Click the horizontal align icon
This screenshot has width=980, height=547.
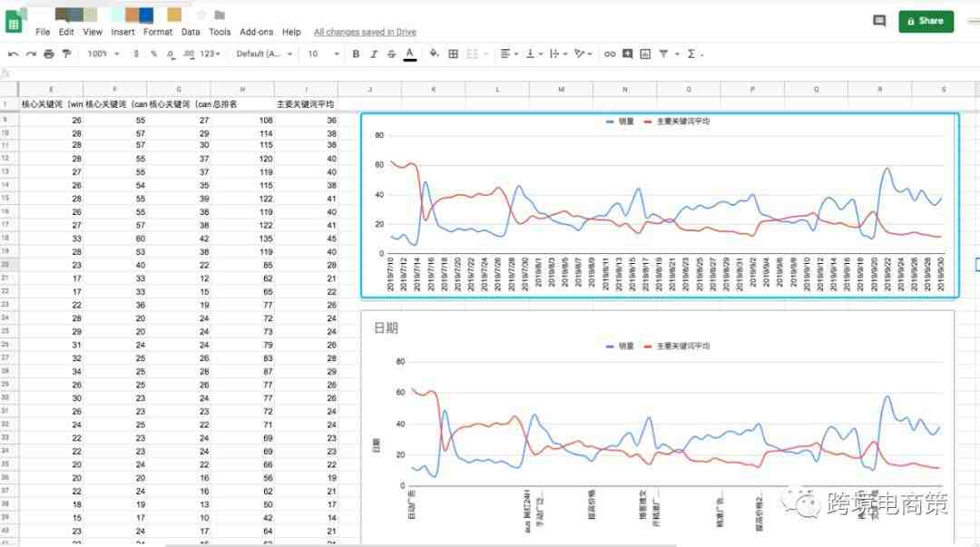point(505,54)
